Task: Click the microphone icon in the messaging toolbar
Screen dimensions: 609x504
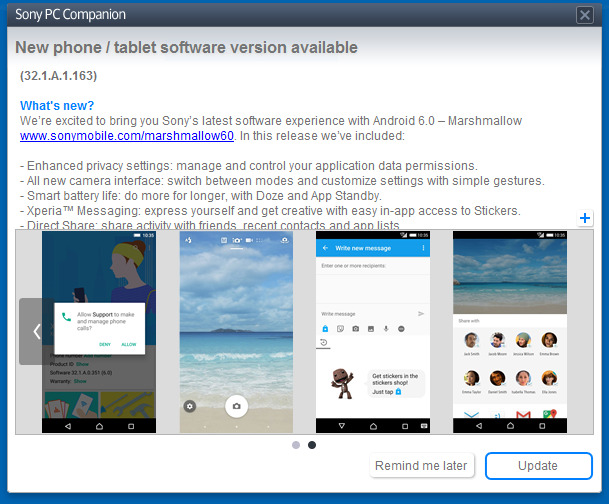Action: pyautogui.click(x=386, y=328)
